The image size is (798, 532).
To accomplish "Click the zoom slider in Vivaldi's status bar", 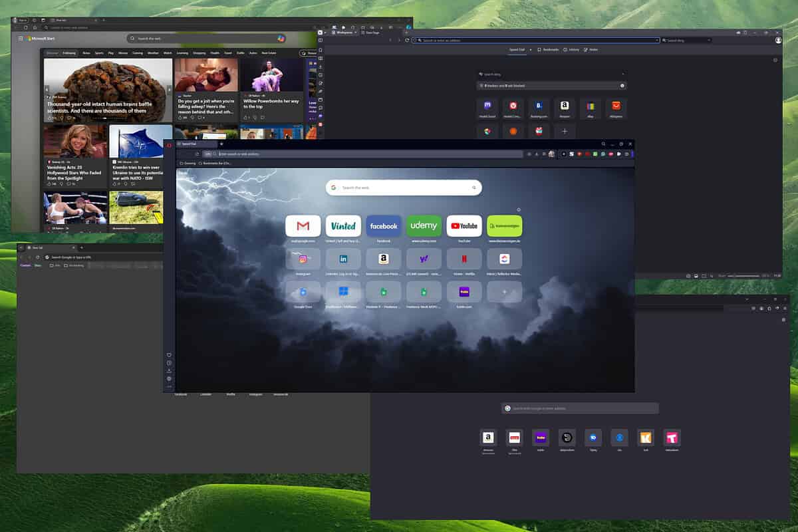I will 743,275.
